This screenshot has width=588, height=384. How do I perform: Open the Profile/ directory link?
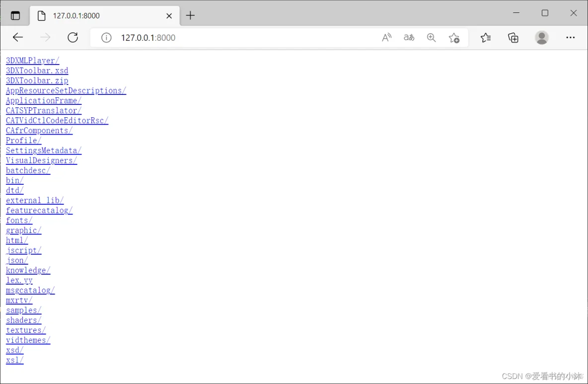(x=24, y=141)
